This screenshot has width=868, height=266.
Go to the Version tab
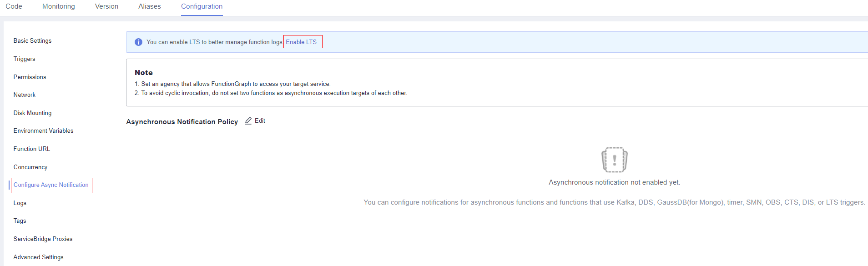tap(106, 6)
